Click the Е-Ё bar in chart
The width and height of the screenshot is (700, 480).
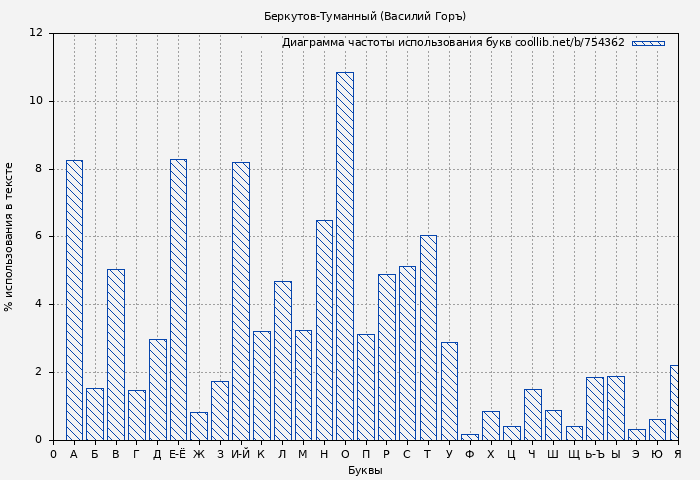[178, 300]
